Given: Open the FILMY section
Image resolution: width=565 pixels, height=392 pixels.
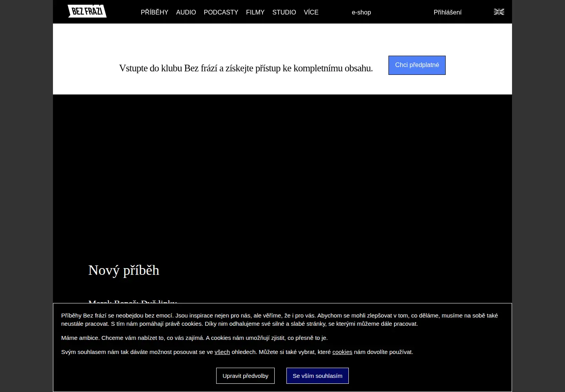Looking at the screenshot, I should (255, 12).
